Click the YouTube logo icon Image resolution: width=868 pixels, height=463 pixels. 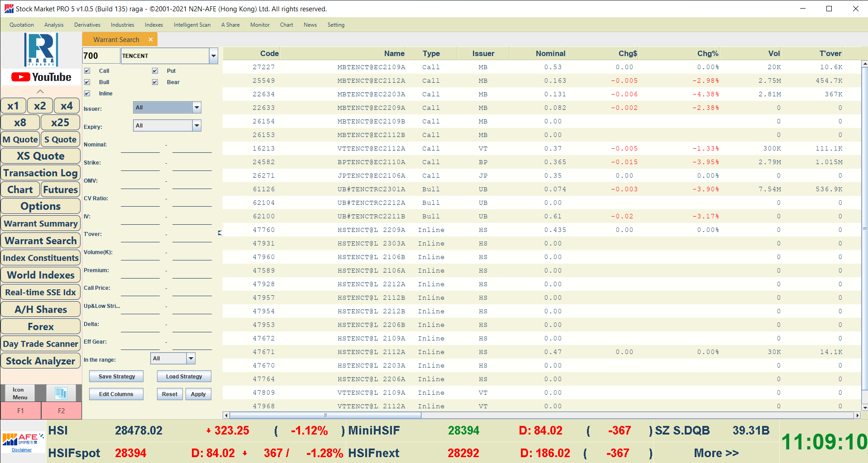(x=41, y=77)
